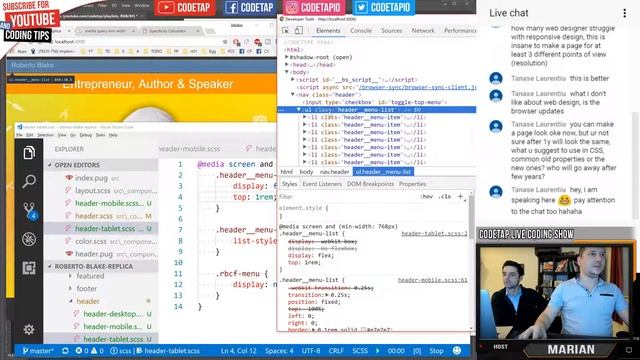Open color.scss in open editors
The height and width of the screenshot is (360, 640).
[91, 241]
